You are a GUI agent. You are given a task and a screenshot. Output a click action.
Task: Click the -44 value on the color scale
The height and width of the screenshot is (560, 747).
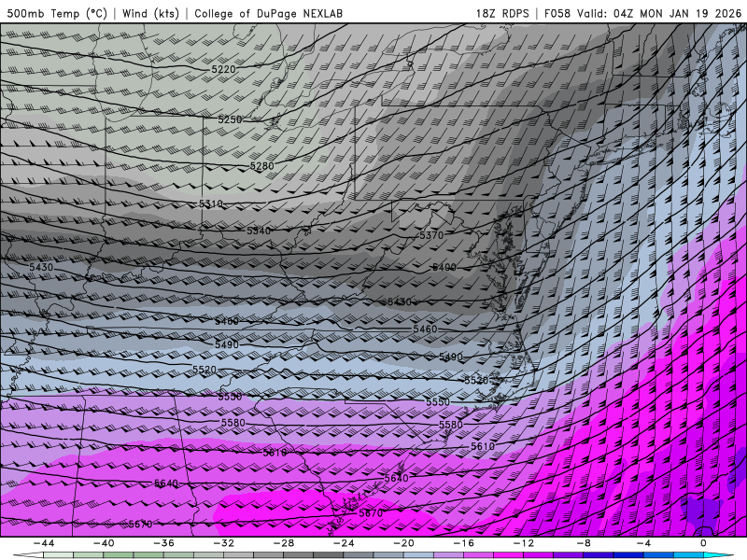pyautogui.click(x=44, y=543)
